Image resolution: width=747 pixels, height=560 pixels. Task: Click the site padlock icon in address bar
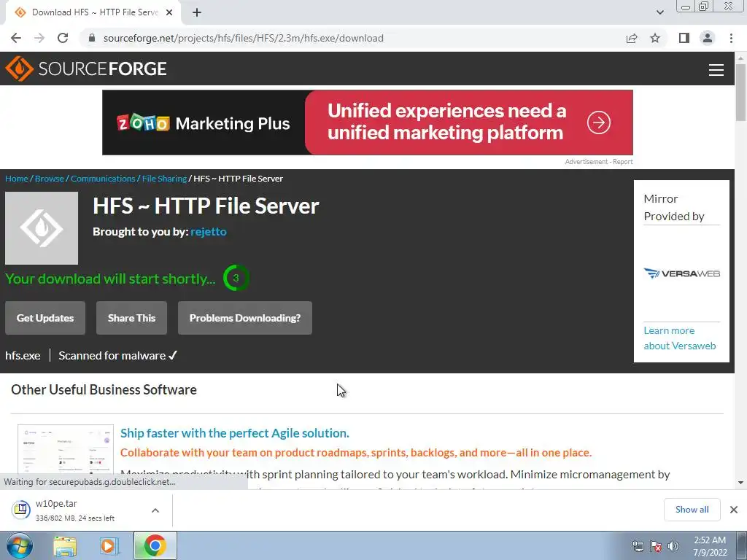[x=92, y=38]
